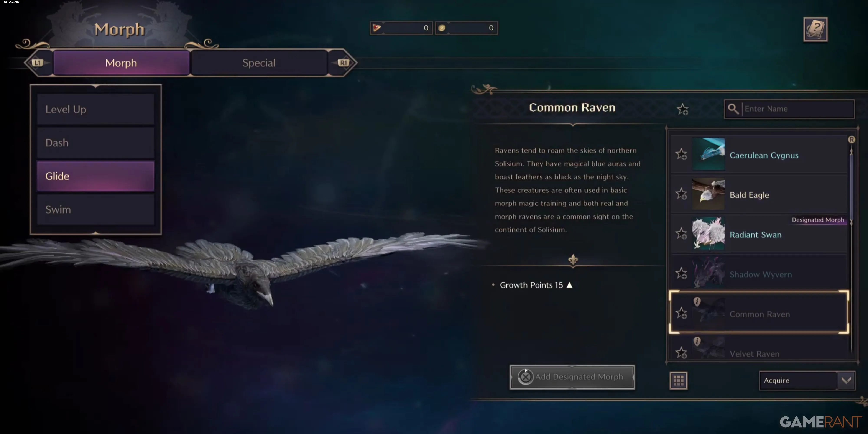The height and width of the screenshot is (434, 868).
Task: Click the red ticket currency icon
Action: [x=377, y=28]
